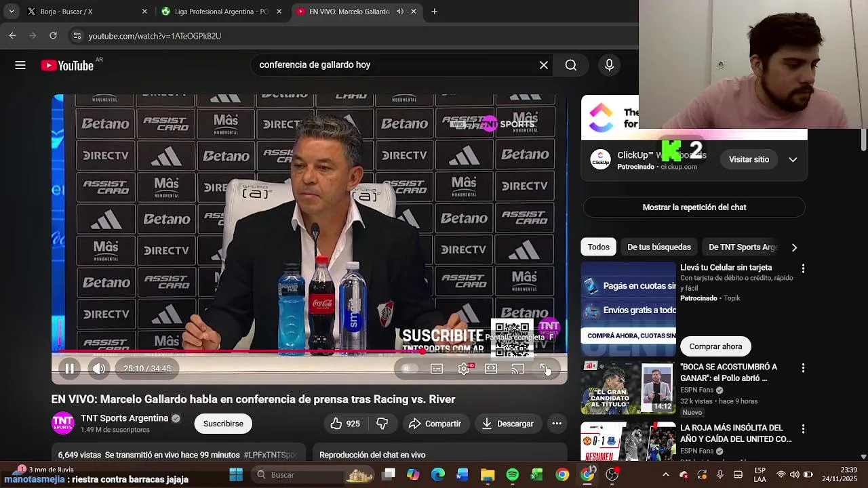The width and height of the screenshot is (868, 488).
Task: Show the next filter chips with arrow
Action: [x=794, y=247]
